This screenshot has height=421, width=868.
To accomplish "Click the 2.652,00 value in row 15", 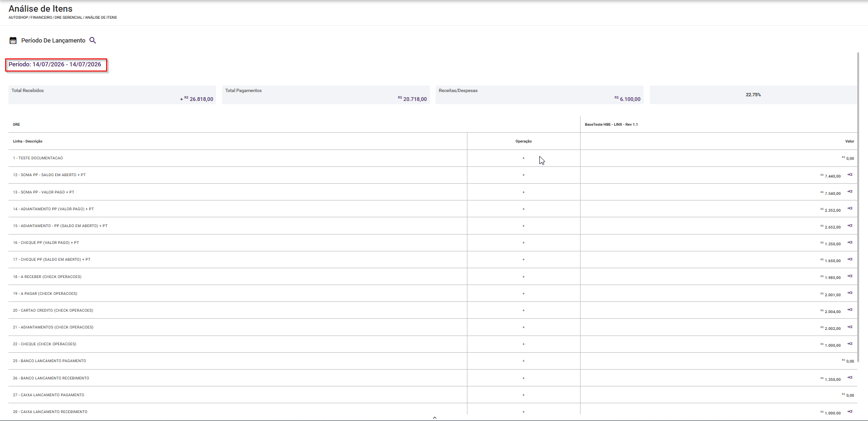I will [x=831, y=227].
